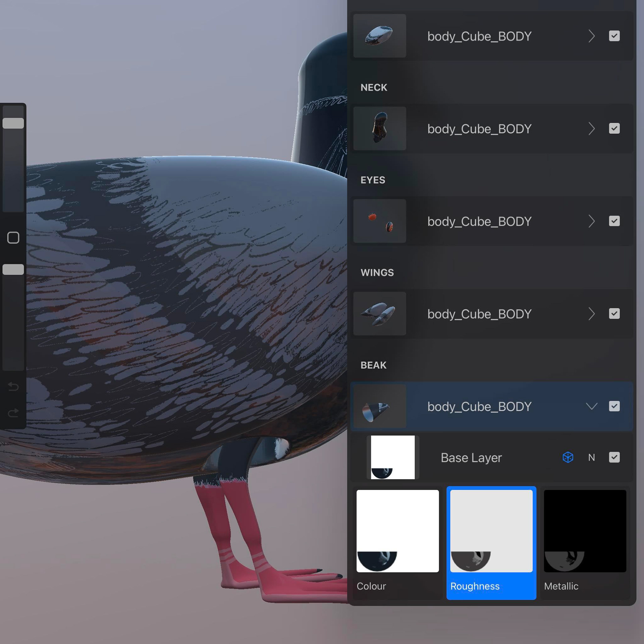Open the NECK mesh thumbnail

pyautogui.click(x=380, y=128)
